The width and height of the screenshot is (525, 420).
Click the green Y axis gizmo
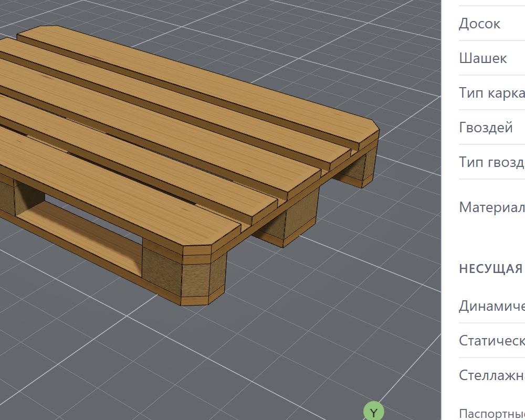[x=374, y=412]
